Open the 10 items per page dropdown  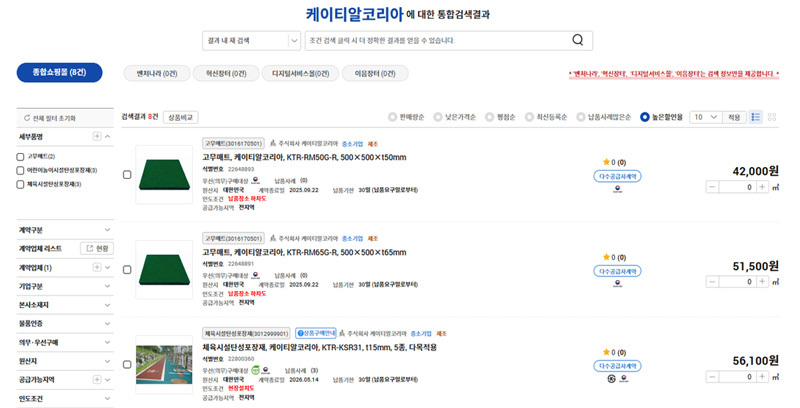click(706, 117)
